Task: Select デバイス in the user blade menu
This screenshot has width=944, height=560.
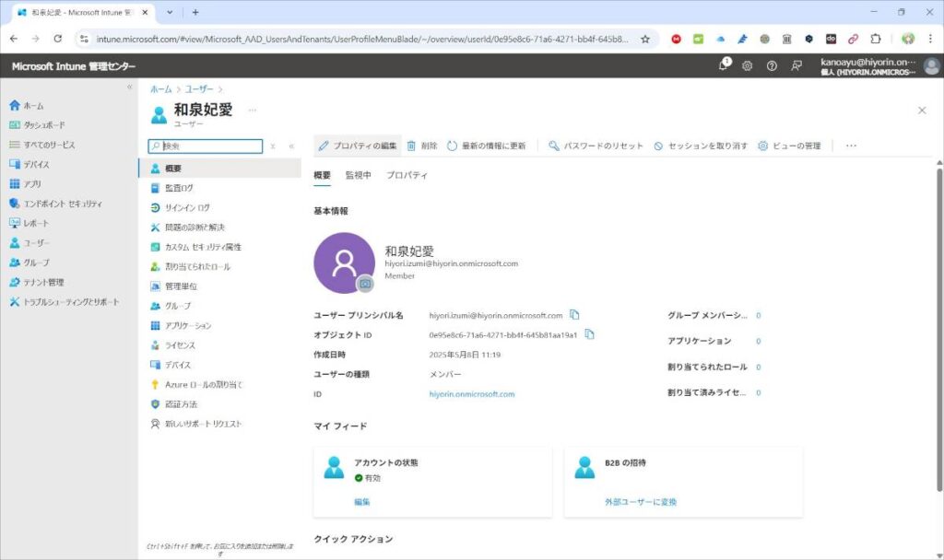Action: (x=219, y=365)
